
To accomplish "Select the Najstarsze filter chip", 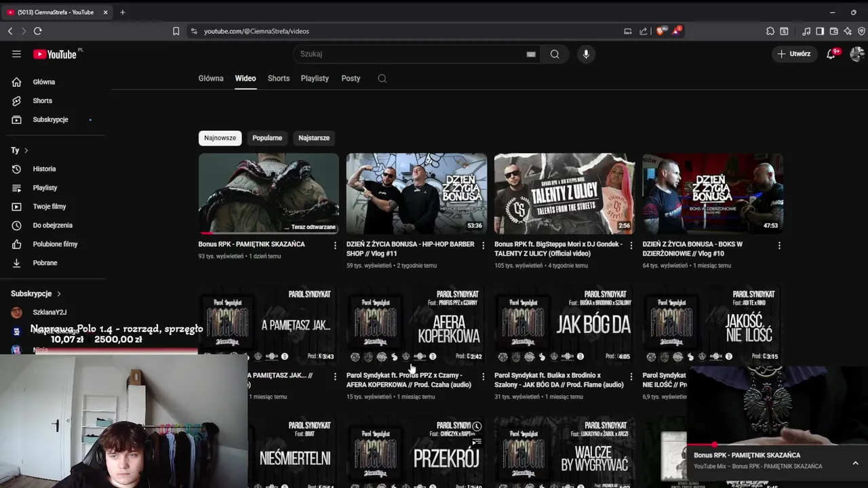I will pos(314,138).
